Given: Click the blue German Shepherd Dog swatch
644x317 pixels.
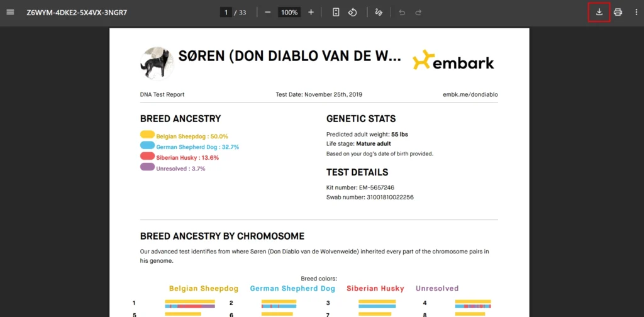Looking at the screenshot, I should (148, 145).
